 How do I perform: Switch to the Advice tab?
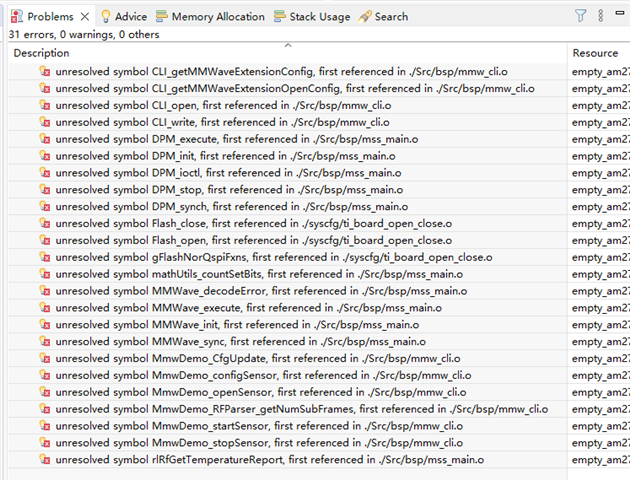coord(123,17)
